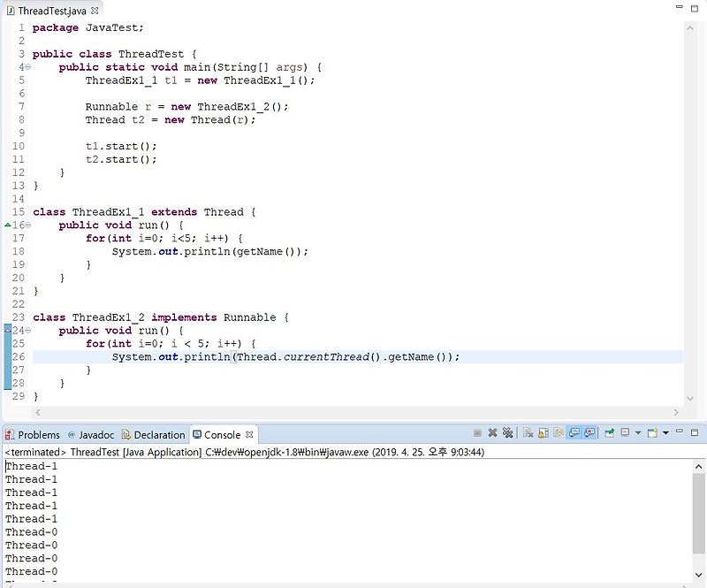
Task: Click the Terminate button in Console toolbar
Action: pyautogui.click(x=477, y=433)
